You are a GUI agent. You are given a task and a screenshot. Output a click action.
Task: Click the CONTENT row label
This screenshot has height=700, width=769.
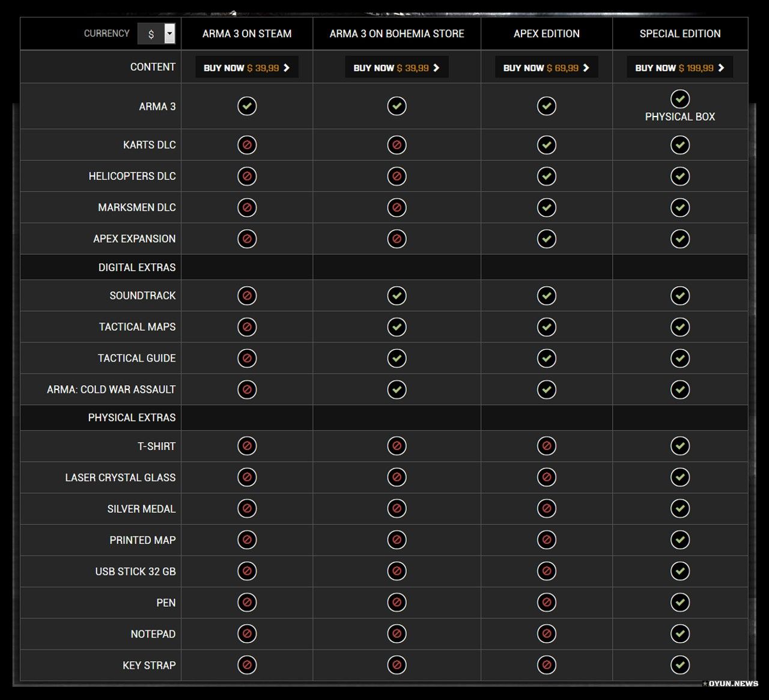coord(153,67)
